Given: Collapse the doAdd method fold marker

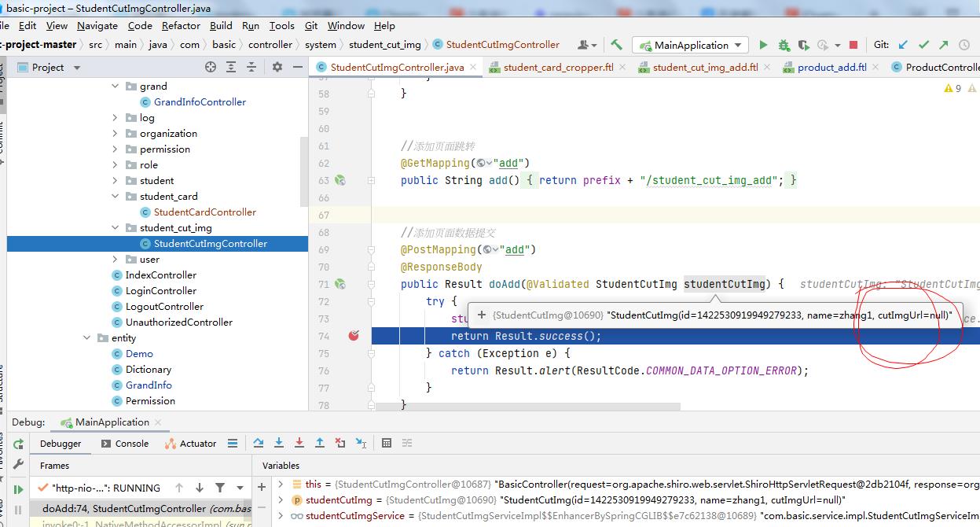Looking at the screenshot, I should point(371,284).
